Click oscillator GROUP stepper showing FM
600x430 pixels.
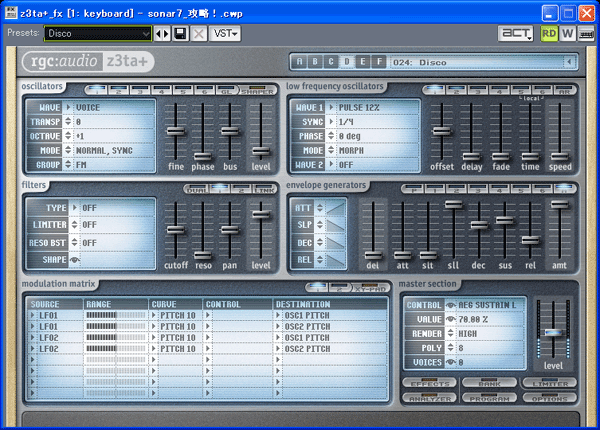coord(68,165)
